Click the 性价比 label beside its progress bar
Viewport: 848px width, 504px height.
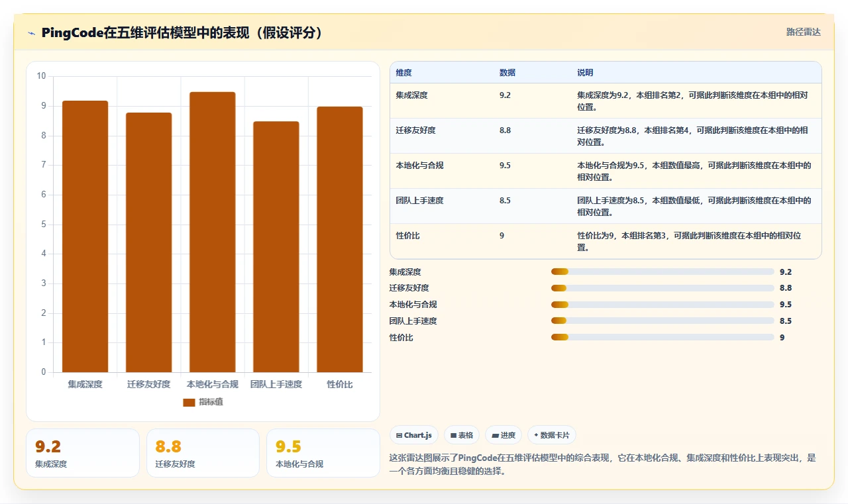pyautogui.click(x=401, y=338)
